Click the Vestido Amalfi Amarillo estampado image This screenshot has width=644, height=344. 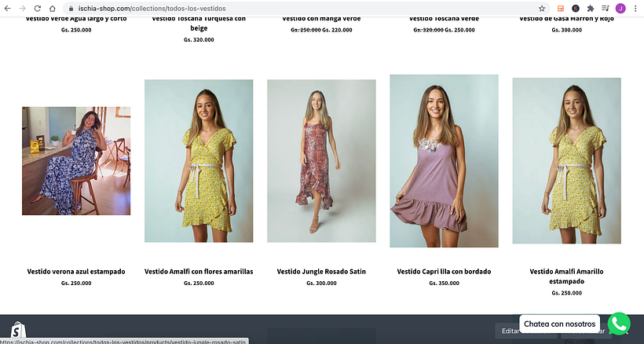click(566, 161)
